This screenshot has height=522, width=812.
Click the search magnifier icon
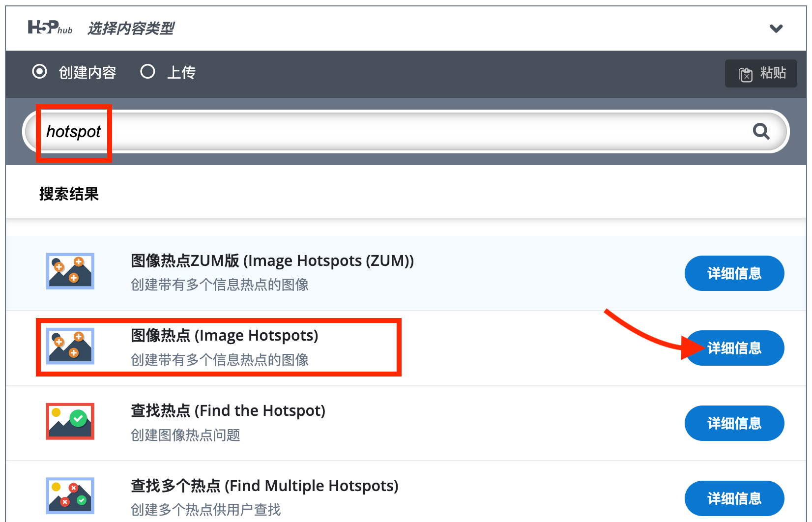[x=760, y=131]
